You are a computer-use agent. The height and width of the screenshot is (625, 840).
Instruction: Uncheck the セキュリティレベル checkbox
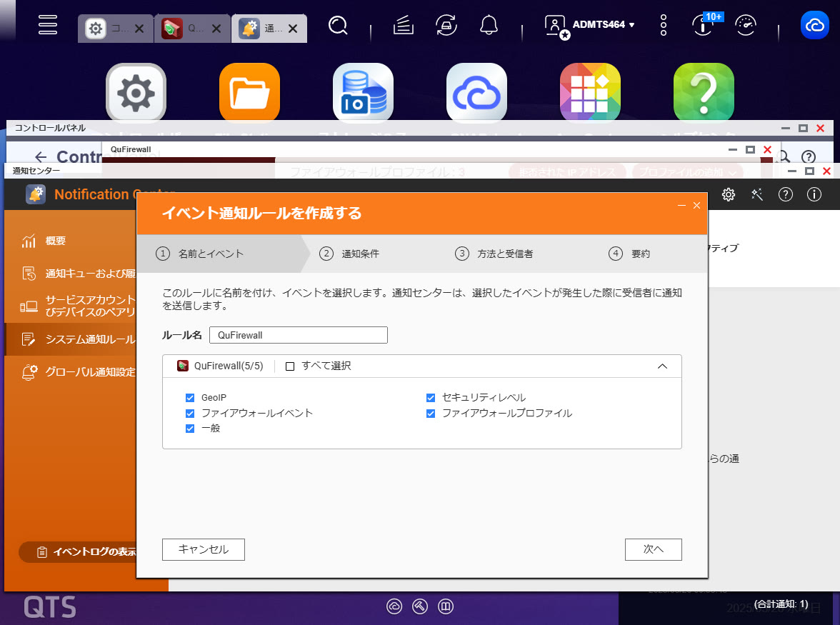click(431, 397)
